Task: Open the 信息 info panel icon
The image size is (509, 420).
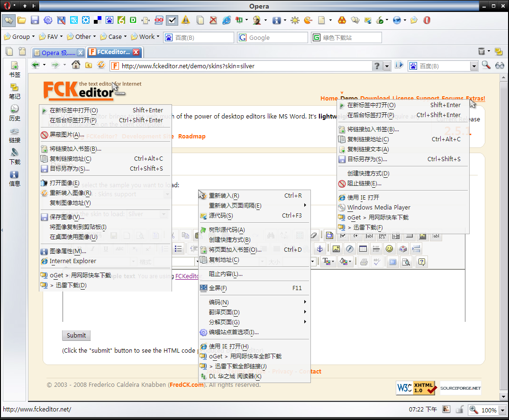Action: click(14, 179)
